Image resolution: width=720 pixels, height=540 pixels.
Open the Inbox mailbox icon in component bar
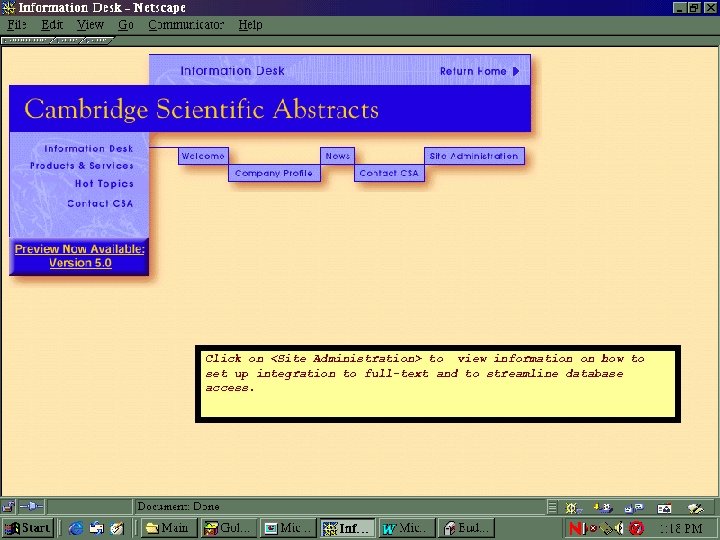click(603, 507)
